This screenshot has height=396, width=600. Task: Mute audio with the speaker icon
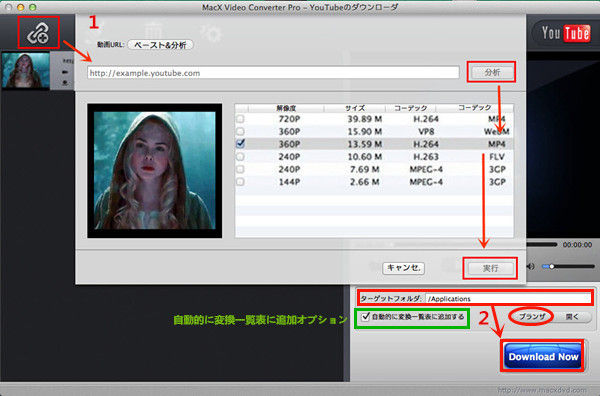click(531, 266)
